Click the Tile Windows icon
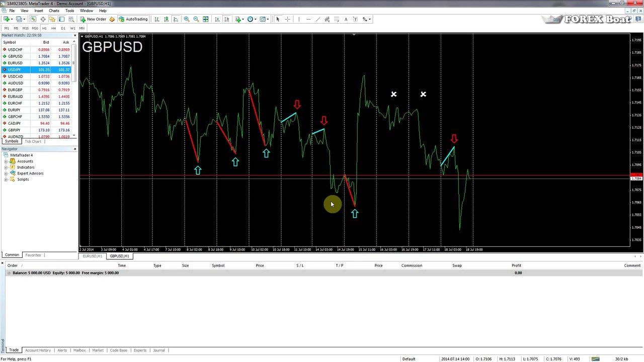The height and width of the screenshot is (362, 644). coord(206,19)
